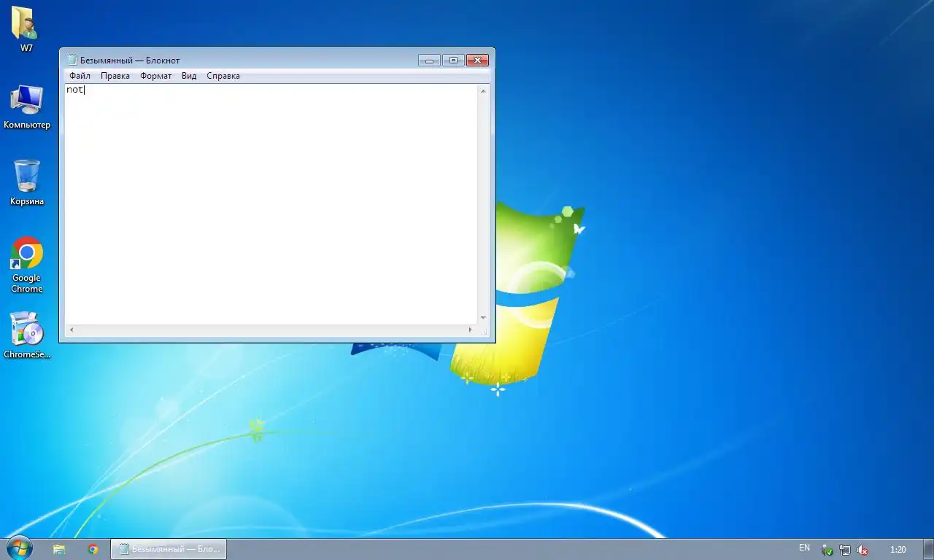Click the Show desktop strip beside the clock
This screenshot has height=560, width=934.
point(928,549)
